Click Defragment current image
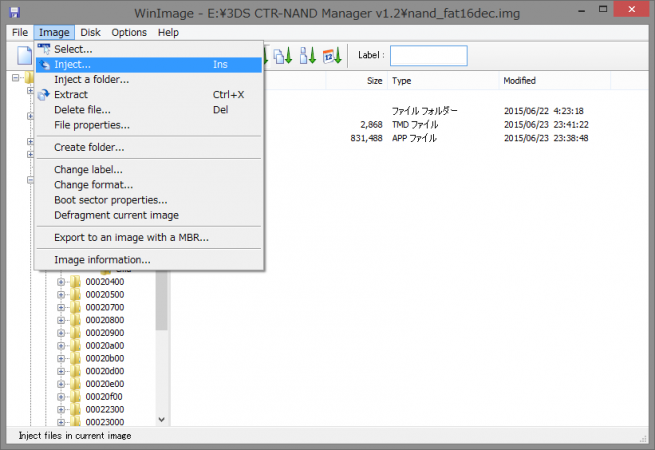655x450 pixels. click(x=116, y=215)
